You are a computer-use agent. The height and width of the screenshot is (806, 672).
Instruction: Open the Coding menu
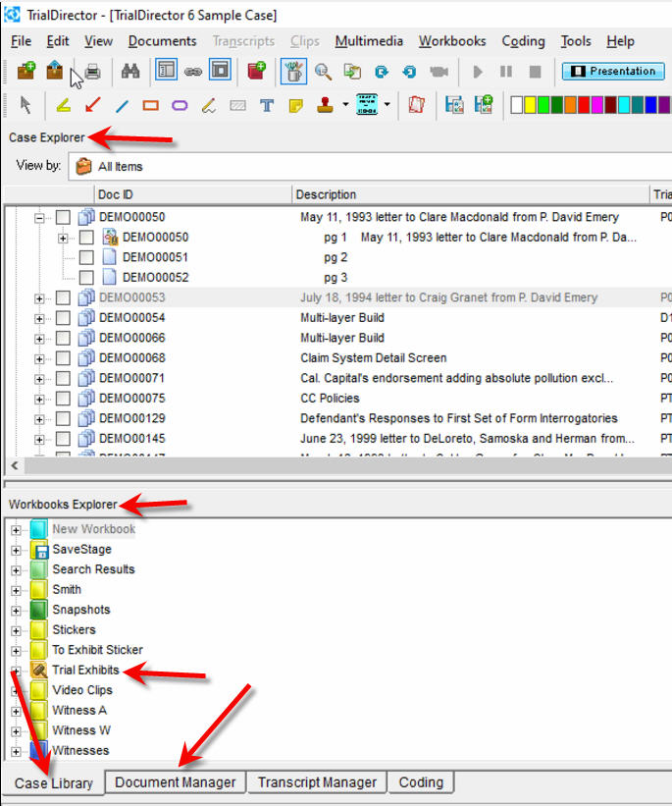[523, 41]
